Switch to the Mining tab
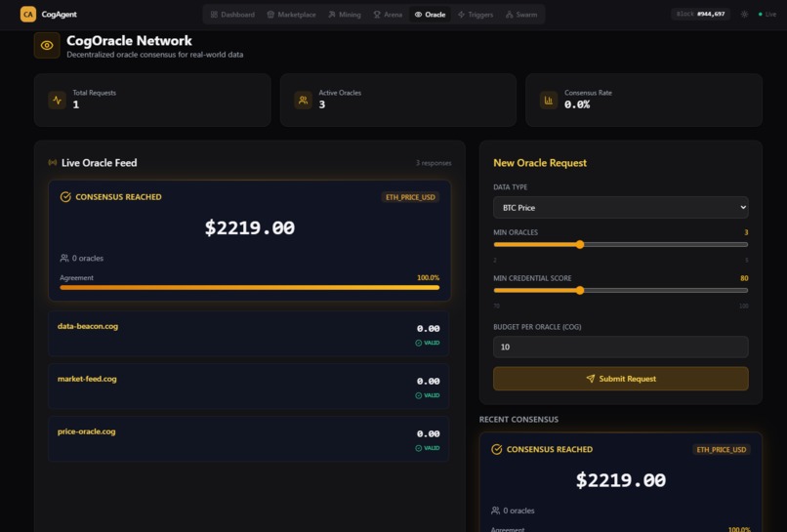The image size is (787, 532). coord(345,15)
